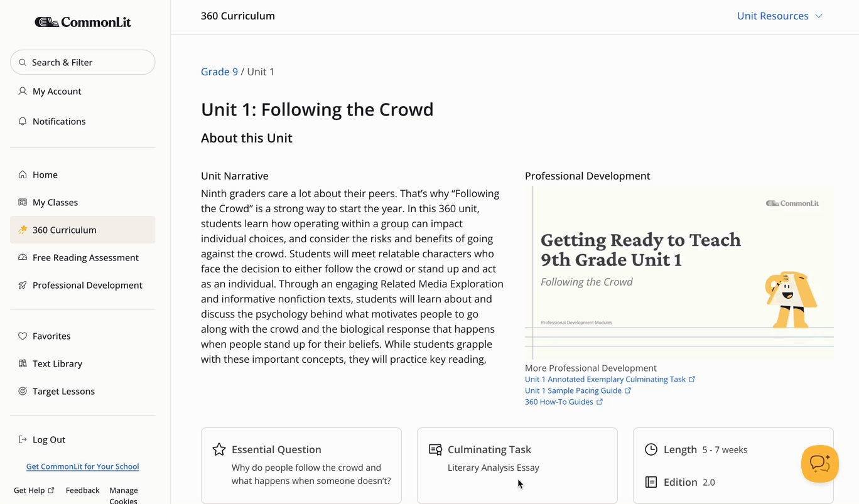
Task: Click external-link icon next to Get Help
Action: click(x=51, y=490)
